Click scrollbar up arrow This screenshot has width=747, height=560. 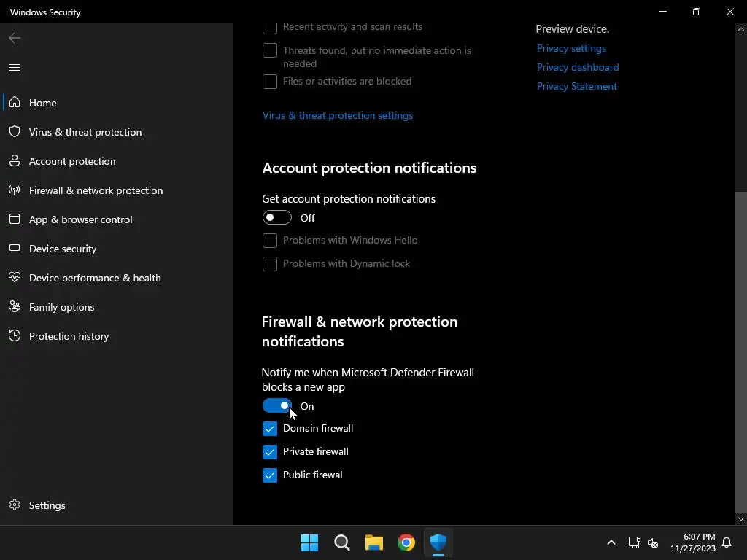(x=741, y=29)
